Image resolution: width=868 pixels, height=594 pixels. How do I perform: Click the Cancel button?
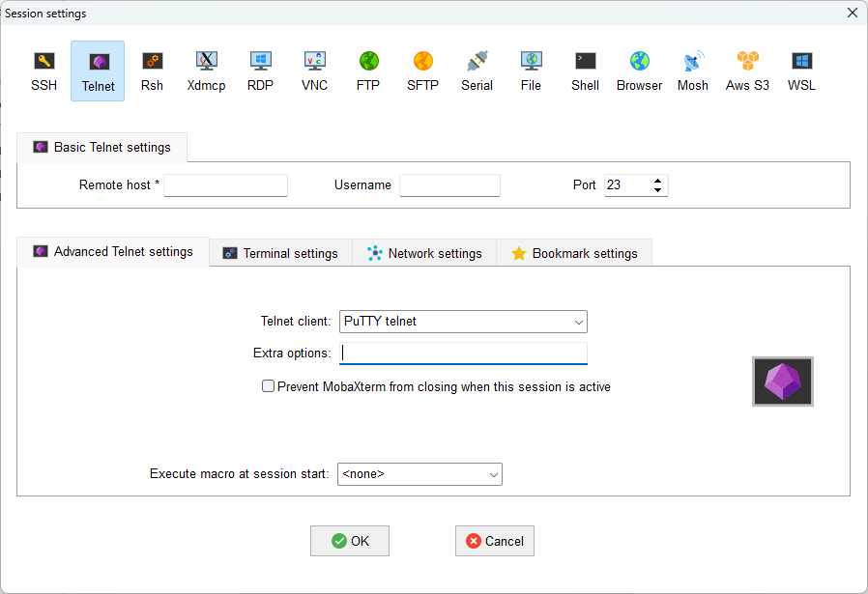[x=495, y=541]
